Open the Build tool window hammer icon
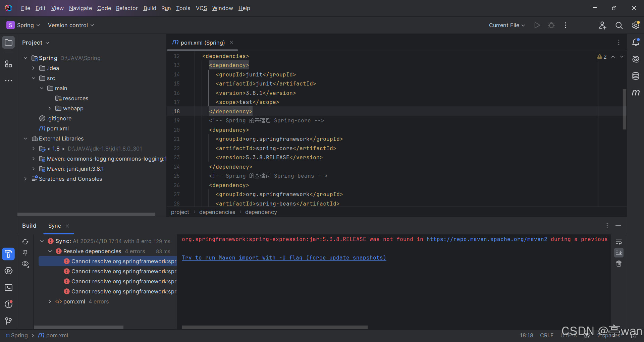 8,254
